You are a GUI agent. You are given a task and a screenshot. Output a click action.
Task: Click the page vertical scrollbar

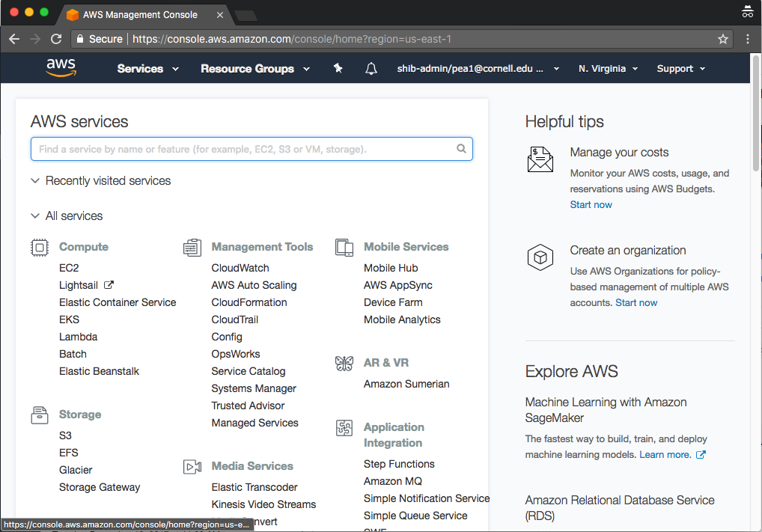(x=756, y=113)
